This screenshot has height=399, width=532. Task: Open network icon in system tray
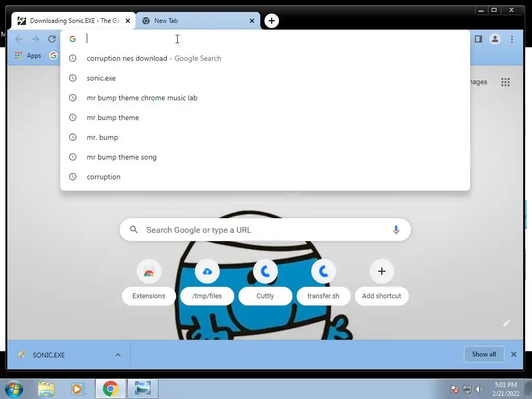(x=467, y=389)
